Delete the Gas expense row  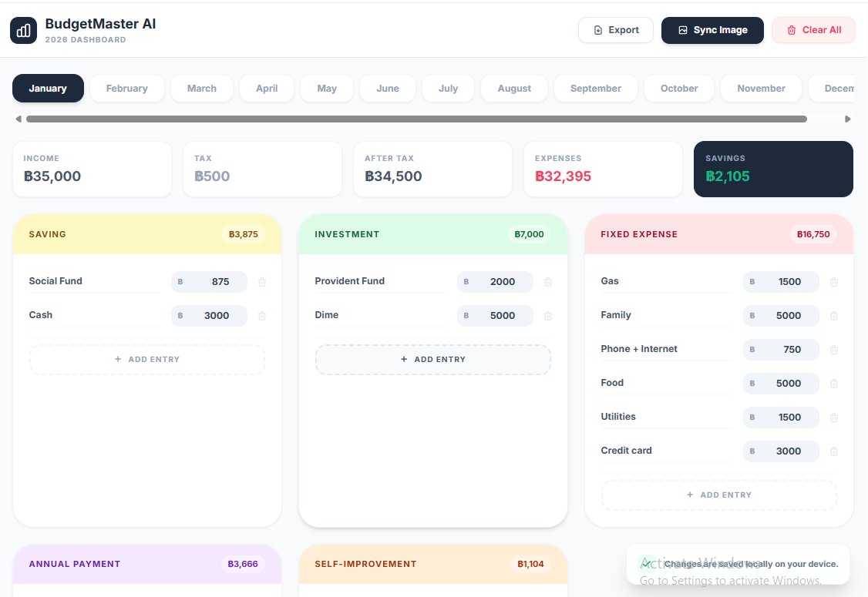[834, 282]
